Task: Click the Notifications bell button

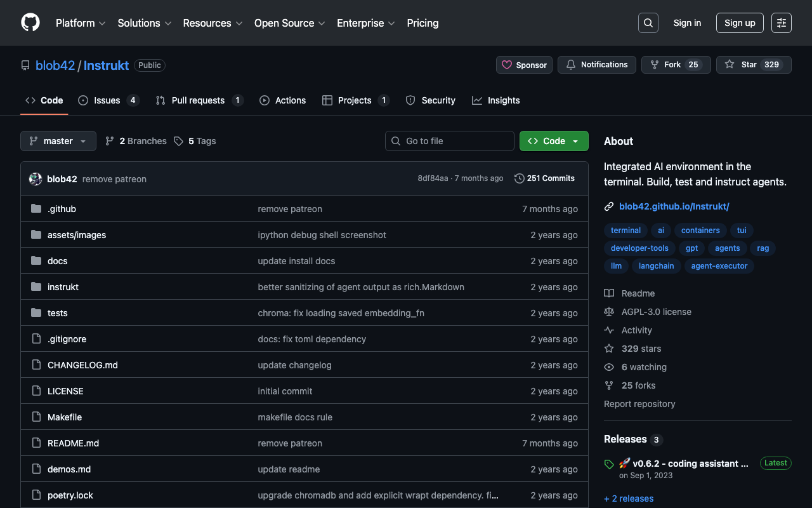Action: tap(596, 65)
